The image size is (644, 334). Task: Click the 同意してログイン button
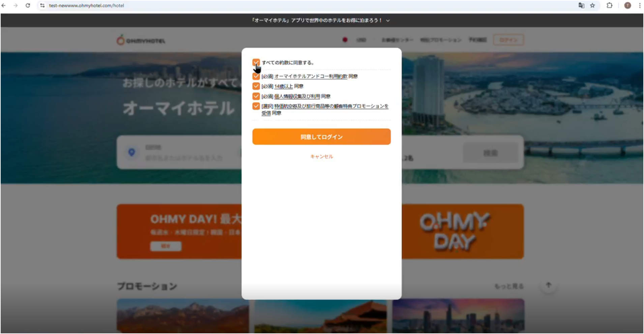tap(321, 136)
